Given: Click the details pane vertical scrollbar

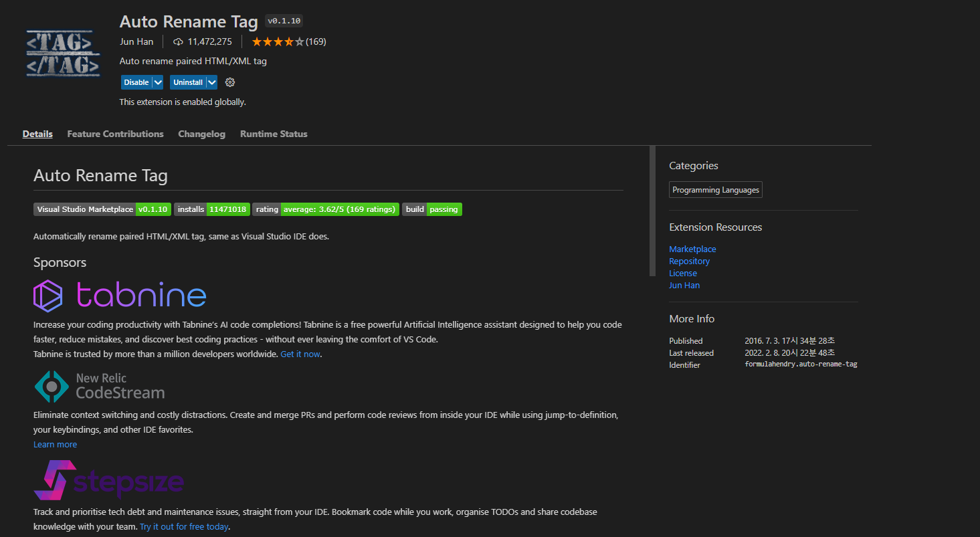Looking at the screenshot, I should pos(652,211).
